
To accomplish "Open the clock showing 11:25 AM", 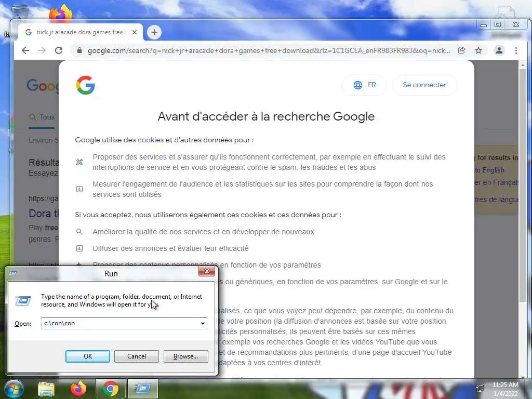I will click(x=506, y=389).
